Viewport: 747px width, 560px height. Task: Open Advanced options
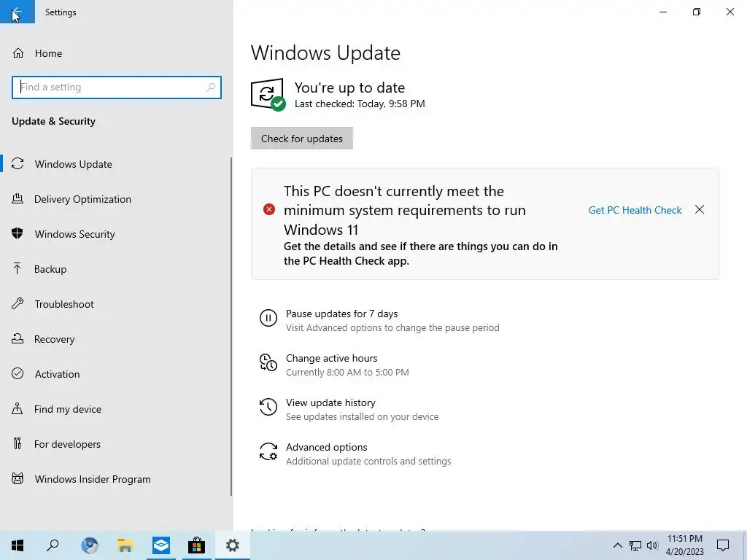tap(326, 447)
